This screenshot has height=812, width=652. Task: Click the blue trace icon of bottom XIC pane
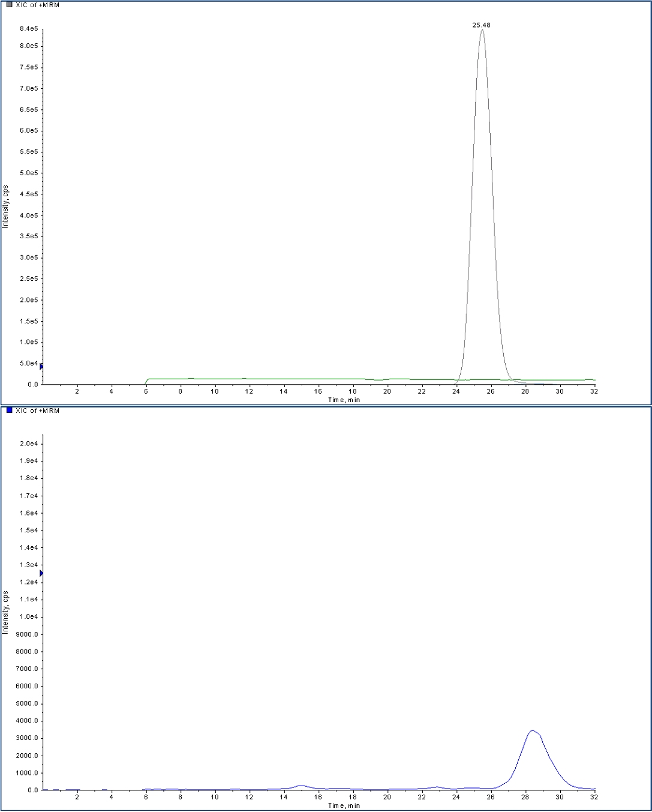9,411
